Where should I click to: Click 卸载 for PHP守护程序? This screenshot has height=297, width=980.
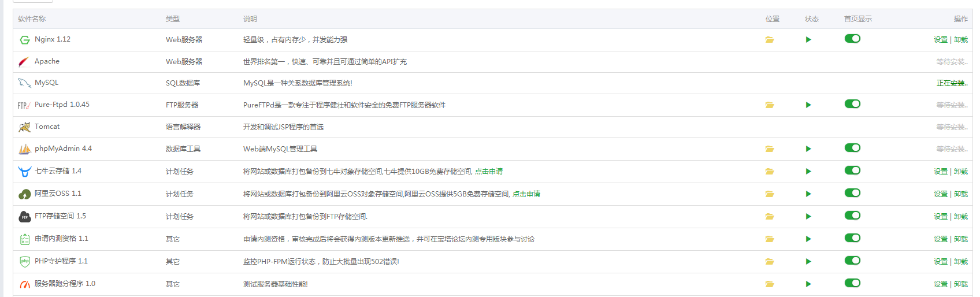tap(961, 262)
